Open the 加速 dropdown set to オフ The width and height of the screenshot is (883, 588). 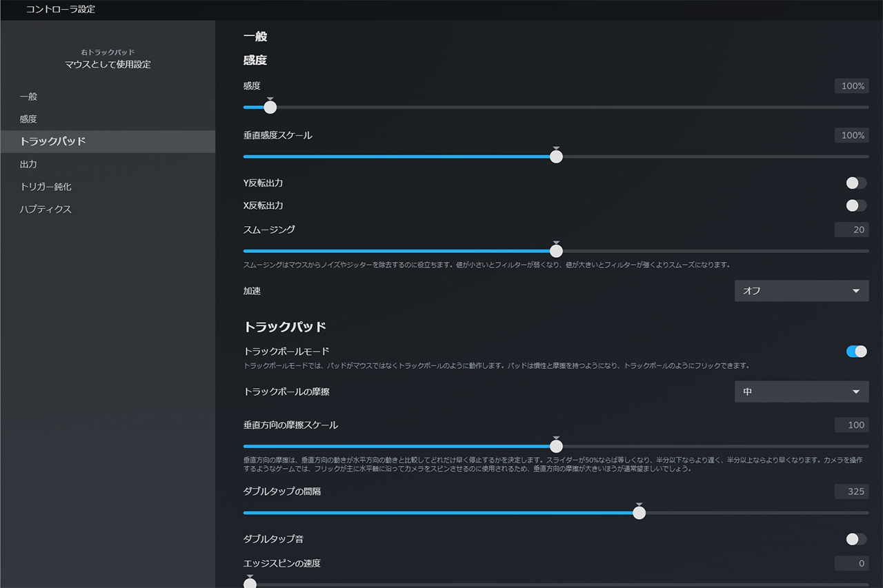pos(801,291)
